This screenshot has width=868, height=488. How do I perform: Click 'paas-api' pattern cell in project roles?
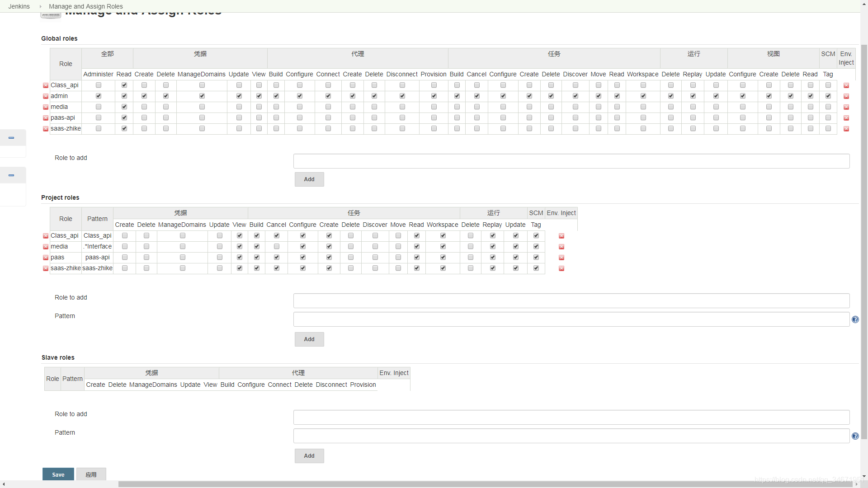(98, 258)
